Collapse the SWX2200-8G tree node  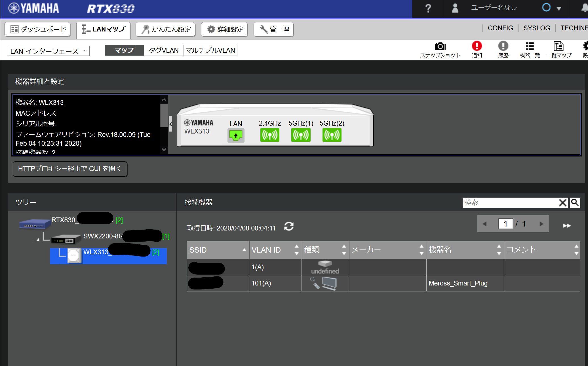click(x=38, y=240)
